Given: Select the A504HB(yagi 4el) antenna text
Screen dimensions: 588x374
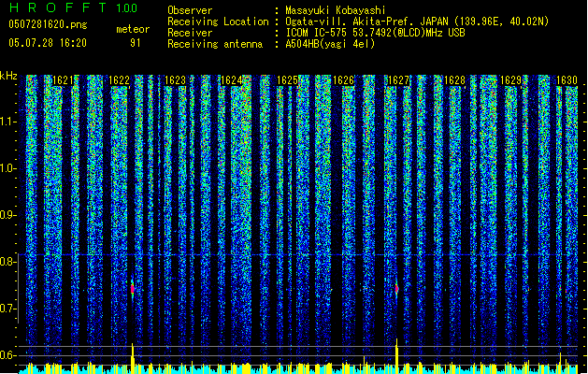Looking at the screenshot, I should pyautogui.click(x=330, y=44).
